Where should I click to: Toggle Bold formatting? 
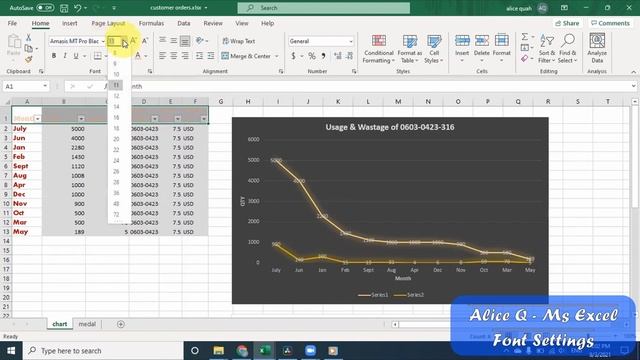[x=54, y=56]
